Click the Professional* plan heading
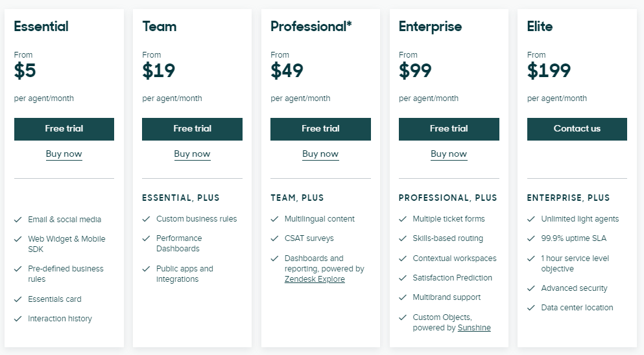 pos(311,27)
